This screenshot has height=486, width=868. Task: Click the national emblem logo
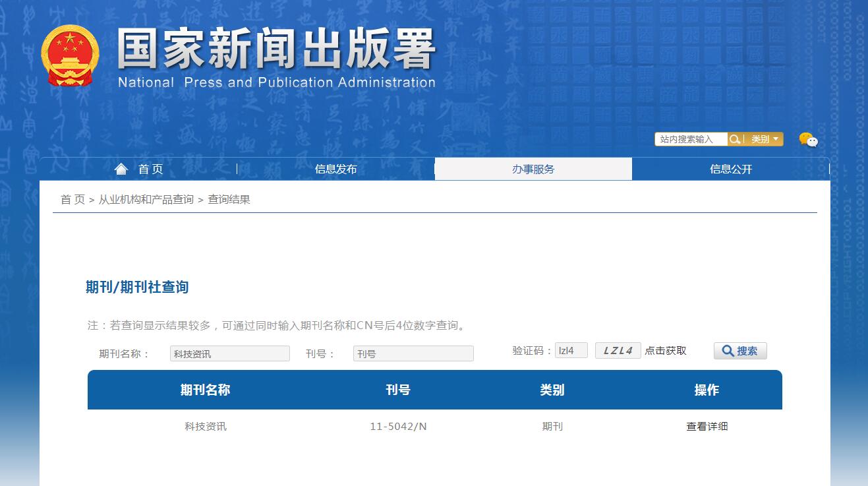(x=71, y=56)
